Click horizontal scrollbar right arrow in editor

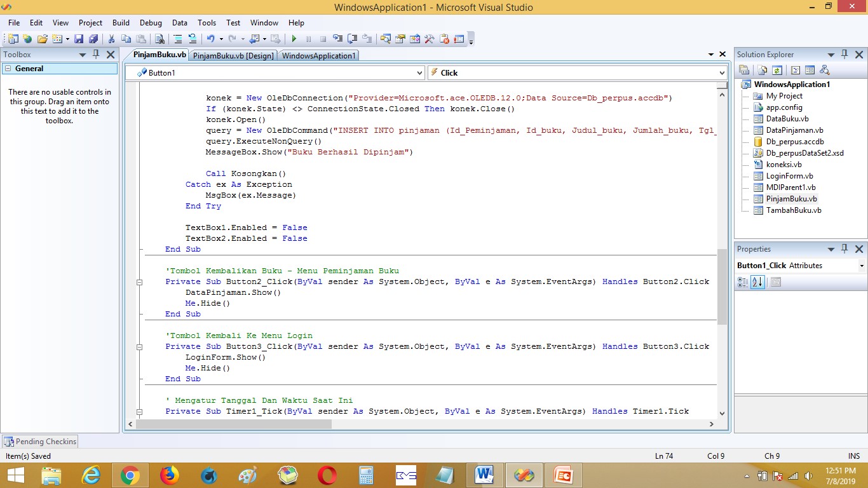[711, 424]
